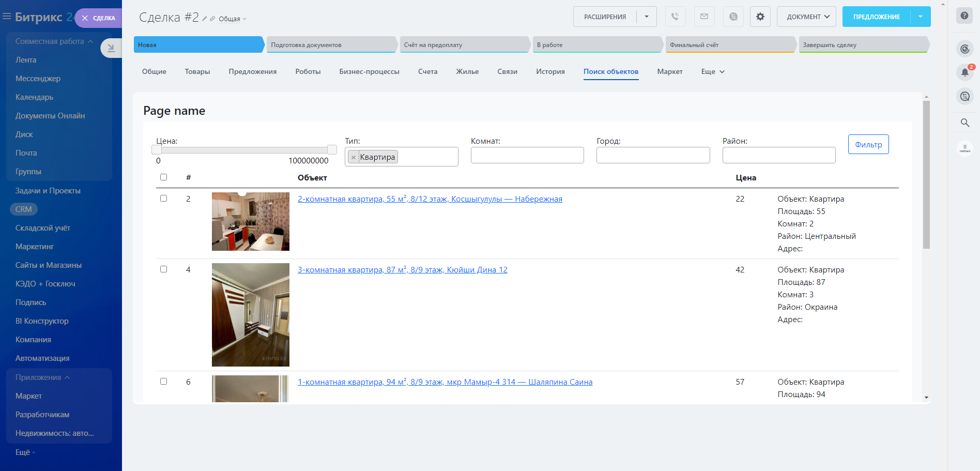This screenshot has height=471, width=980.
Task: Tick the checkbox for object number 4
Action: (164, 269)
